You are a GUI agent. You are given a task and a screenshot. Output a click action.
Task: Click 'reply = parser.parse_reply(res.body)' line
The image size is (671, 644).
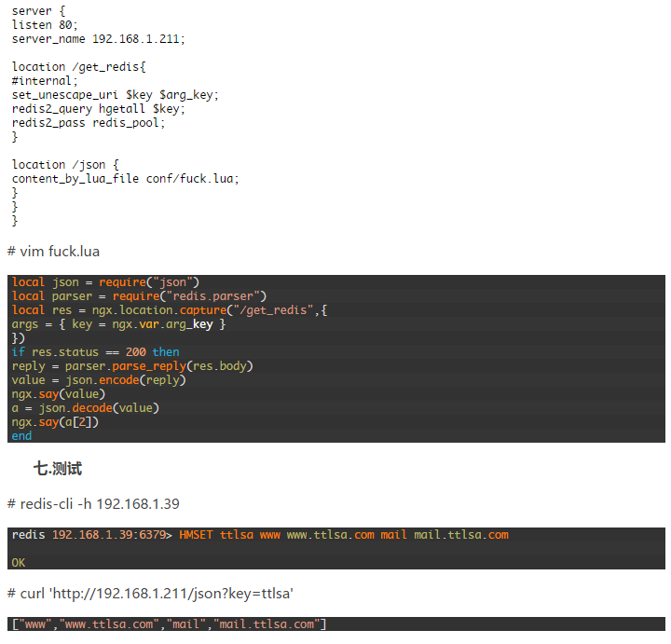(132, 366)
